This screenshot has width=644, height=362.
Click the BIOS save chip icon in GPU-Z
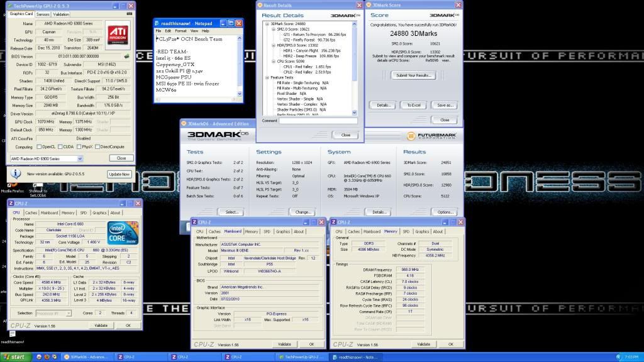(x=126, y=55)
